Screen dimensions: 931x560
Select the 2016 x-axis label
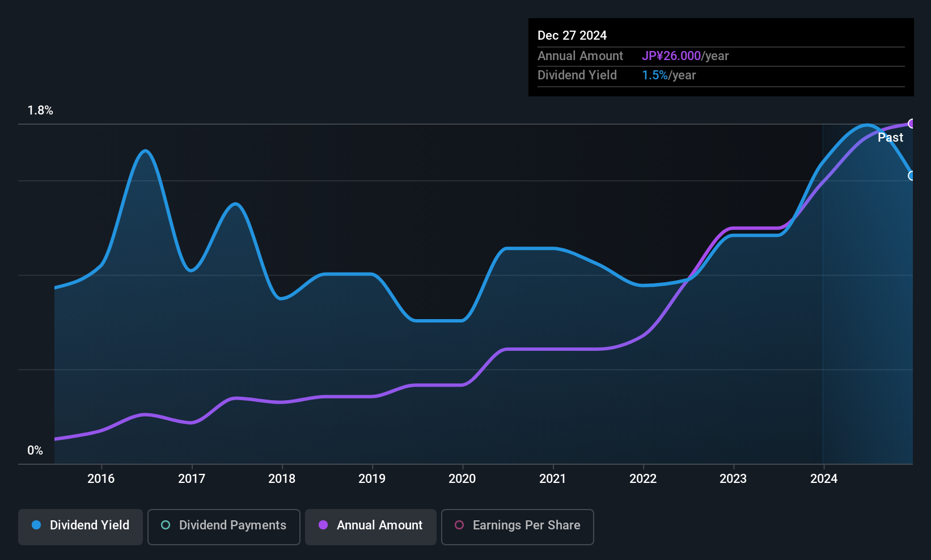[101, 479]
